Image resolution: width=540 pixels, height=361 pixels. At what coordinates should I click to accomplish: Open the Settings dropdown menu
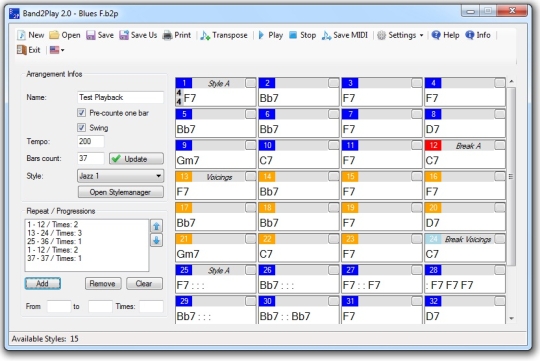pyautogui.click(x=400, y=35)
